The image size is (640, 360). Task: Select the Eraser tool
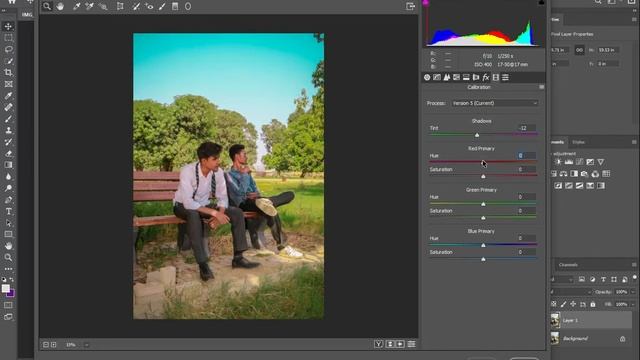pos(8,153)
